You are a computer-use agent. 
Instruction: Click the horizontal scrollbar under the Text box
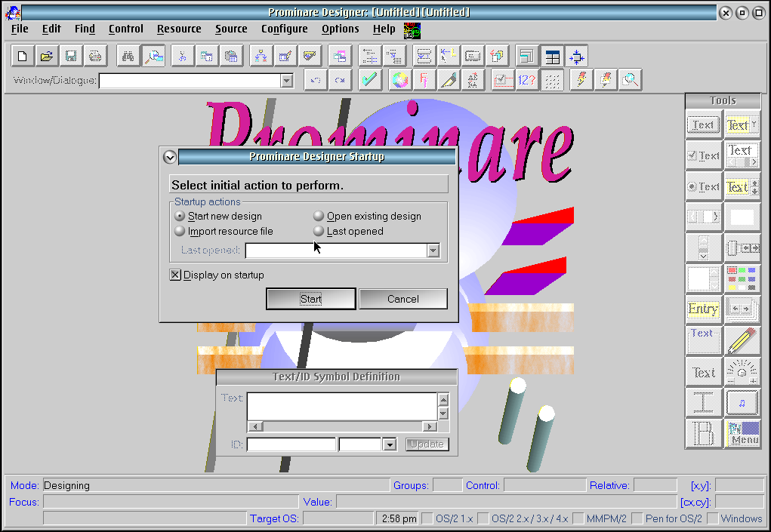point(342,426)
